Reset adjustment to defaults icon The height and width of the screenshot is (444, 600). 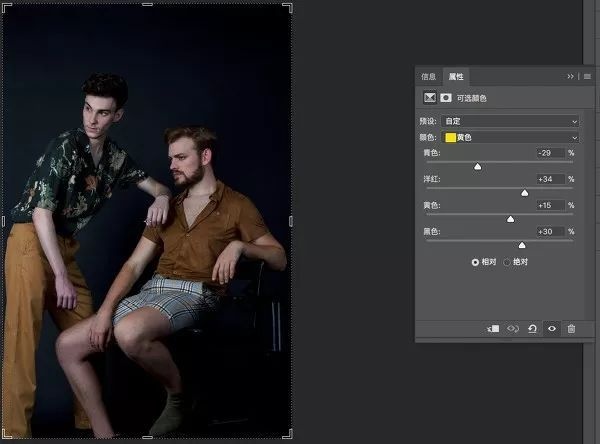click(533, 328)
